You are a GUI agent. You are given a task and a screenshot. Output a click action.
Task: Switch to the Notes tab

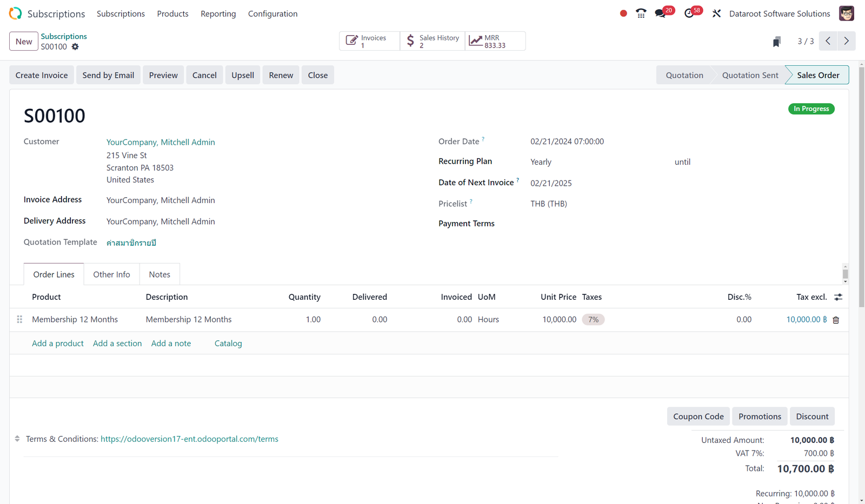click(159, 274)
